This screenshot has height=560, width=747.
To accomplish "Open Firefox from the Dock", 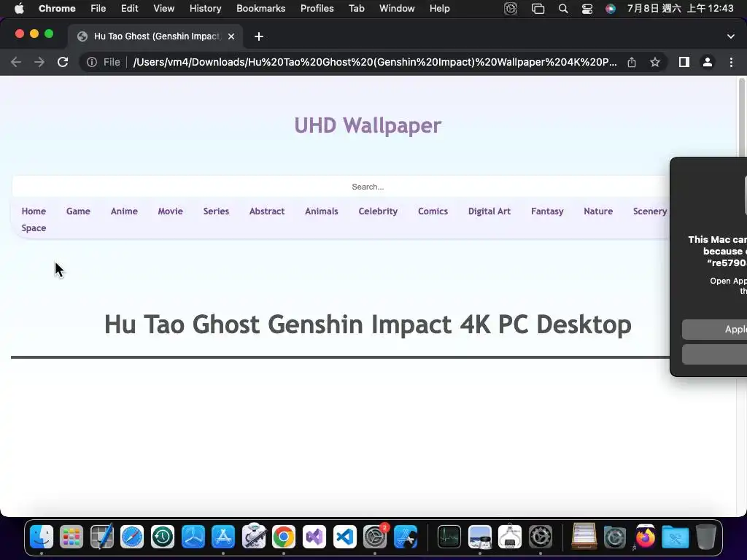I will pyautogui.click(x=645, y=537).
